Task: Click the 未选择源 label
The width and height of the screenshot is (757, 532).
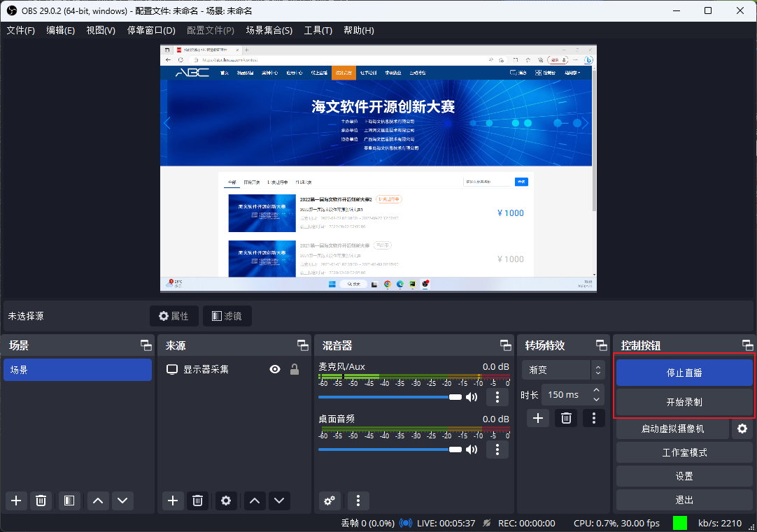Action: (x=26, y=316)
